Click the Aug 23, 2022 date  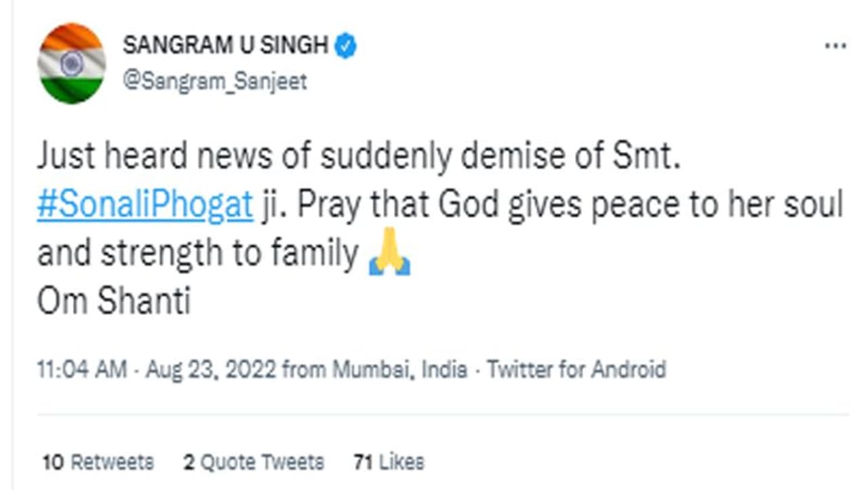click(210, 370)
